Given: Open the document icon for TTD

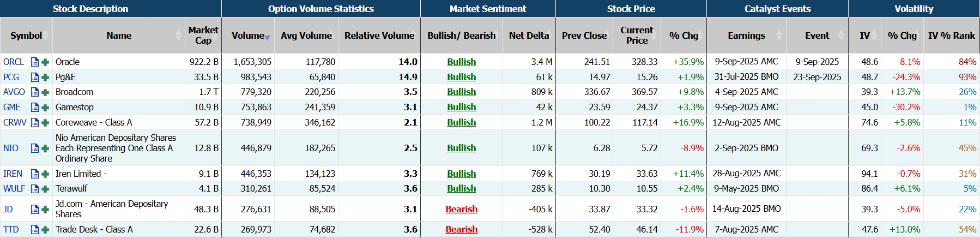Looking at the screenshot, I should coord(35,230).
